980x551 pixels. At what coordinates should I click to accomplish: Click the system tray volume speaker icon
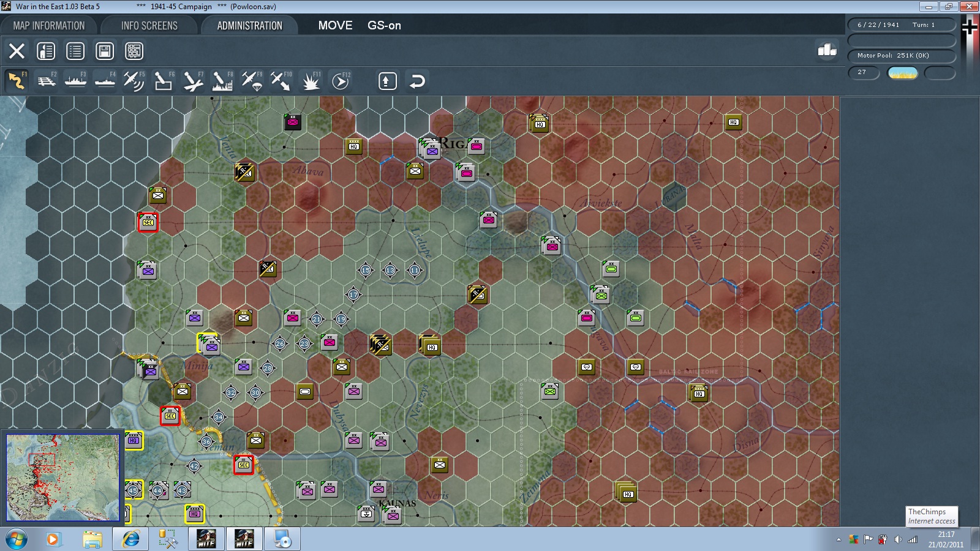coord(898,539)
